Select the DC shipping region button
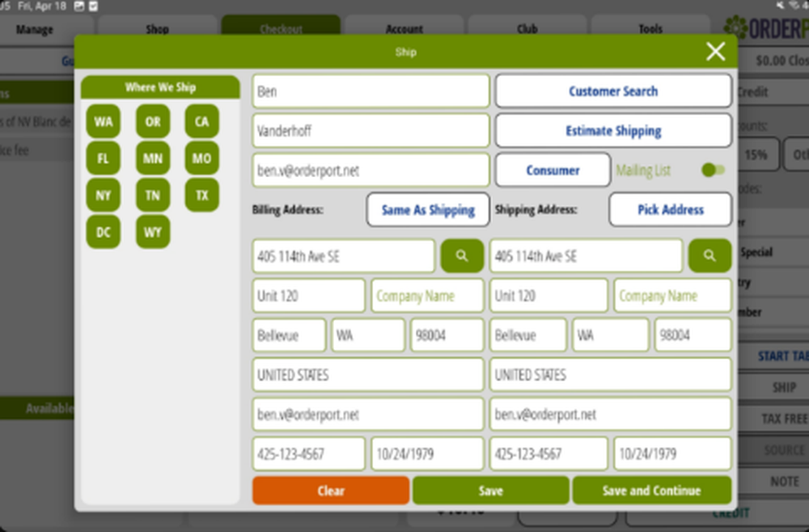Image resolution: width=809 pixels, height=532 pixels. click(103, 232)
